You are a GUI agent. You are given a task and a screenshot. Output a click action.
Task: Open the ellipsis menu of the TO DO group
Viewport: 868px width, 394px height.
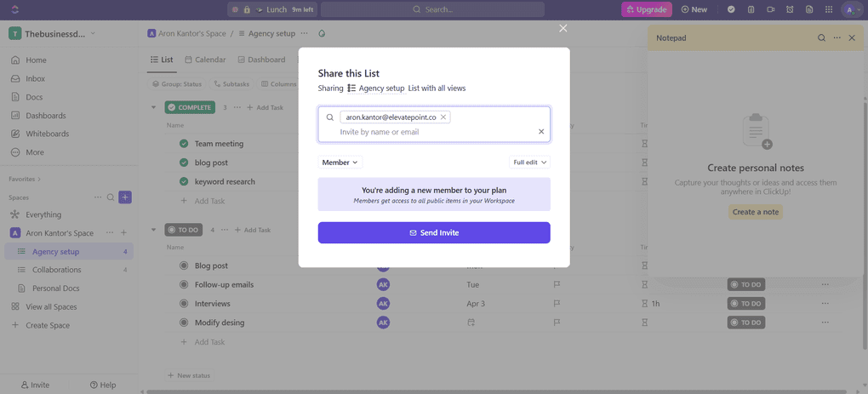tap(224, 230)
